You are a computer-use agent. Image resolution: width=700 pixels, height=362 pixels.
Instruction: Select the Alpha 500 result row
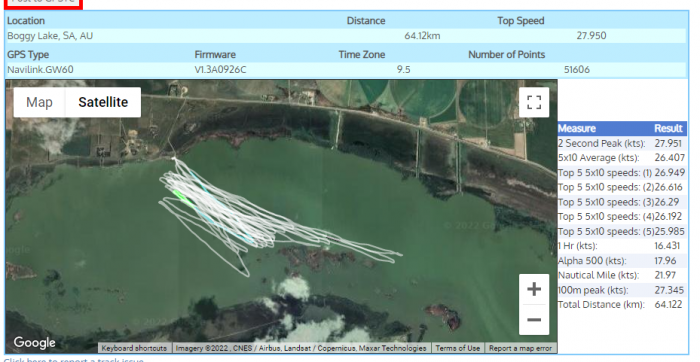click(x=622, y=261)
